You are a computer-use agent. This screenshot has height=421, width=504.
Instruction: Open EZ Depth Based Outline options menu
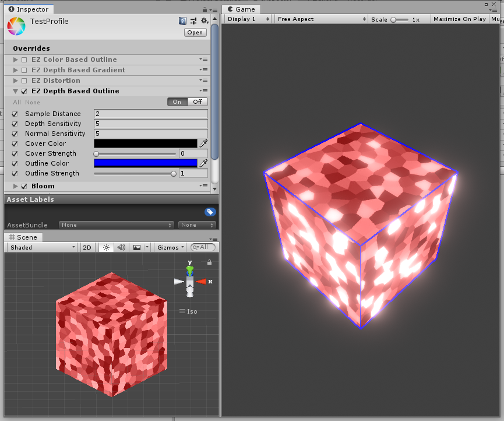tap(203, 91)
